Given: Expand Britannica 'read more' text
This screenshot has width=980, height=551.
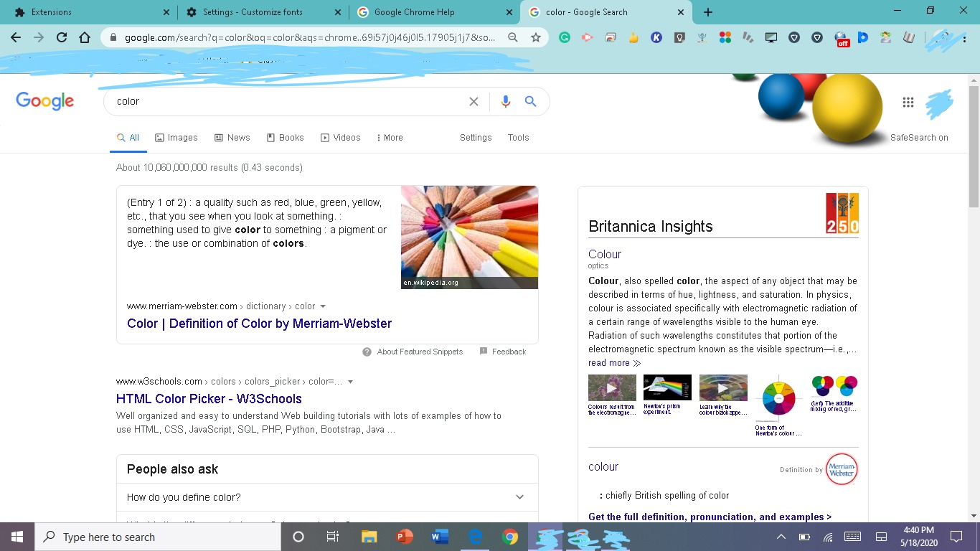Looking at the screenshot, I should click(615, 363).
